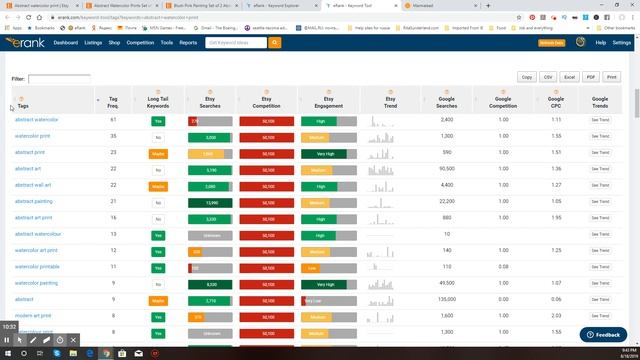640x360 pixels.
Task: Click the Print button
Action: 611,77
